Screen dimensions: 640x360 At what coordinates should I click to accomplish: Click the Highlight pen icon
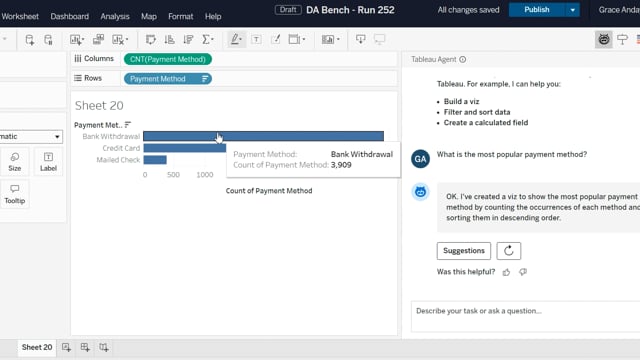235,40
